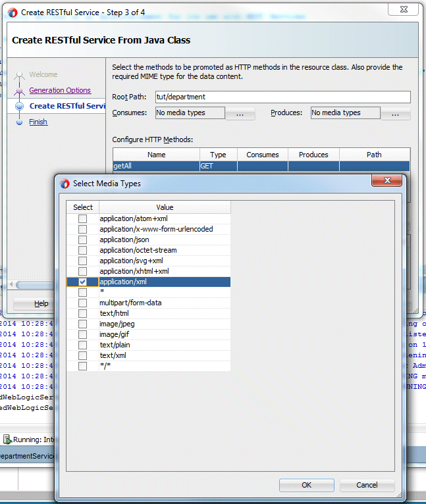Select the image/jpeg checkbox
The width and height of the screenshot is (426, 504).
[x=83, y=324]
